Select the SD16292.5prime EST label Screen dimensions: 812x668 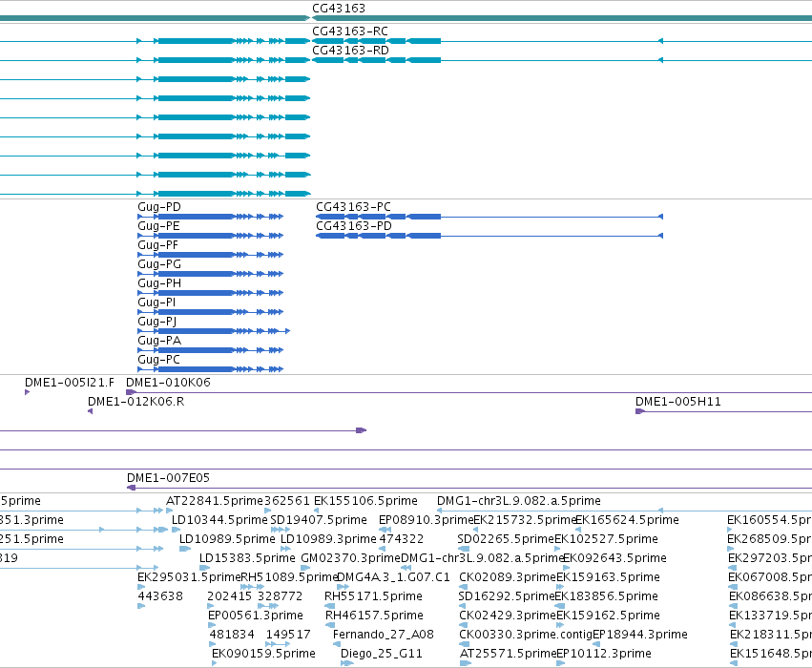507,596
